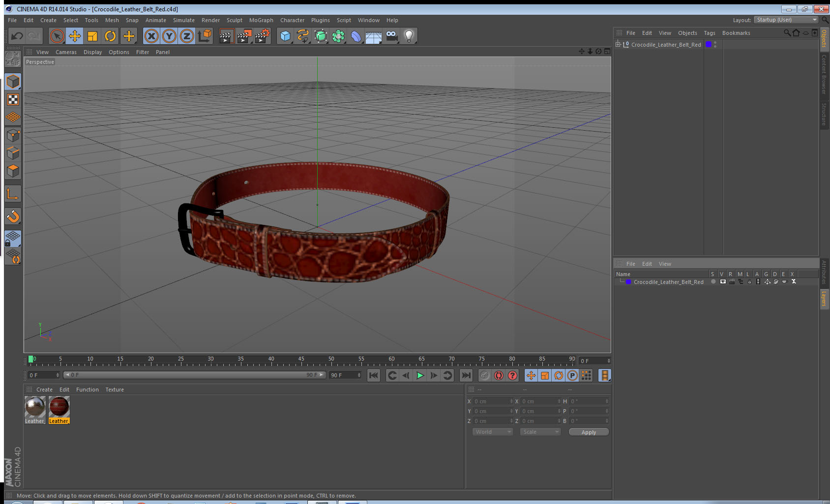Open material manager Texture menu

(x=115, y=390)
